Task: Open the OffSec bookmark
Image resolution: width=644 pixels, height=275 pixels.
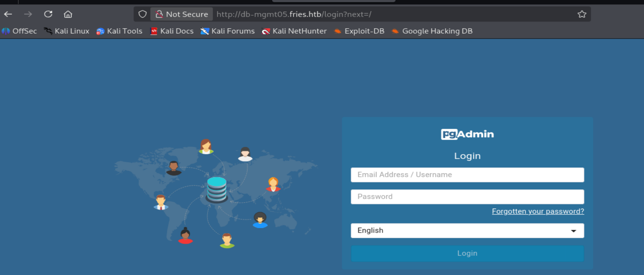Action: (x=20, y=31)
